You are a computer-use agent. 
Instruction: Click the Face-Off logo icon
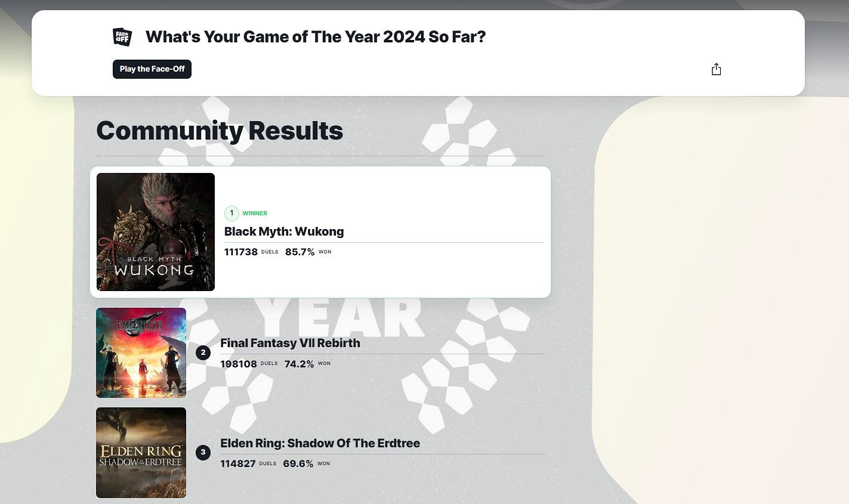(x=122, y=37)
